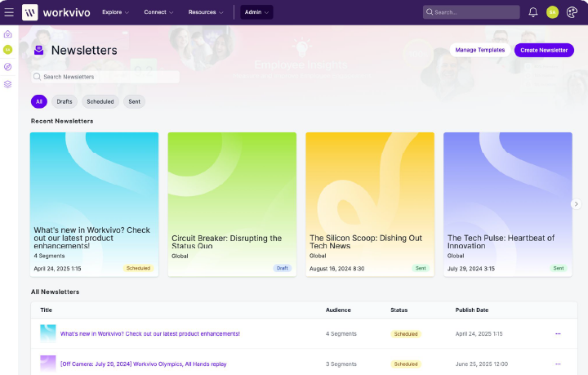Select the Sent filter tab
The image size is (588, 375).
(x=135, y=101)
